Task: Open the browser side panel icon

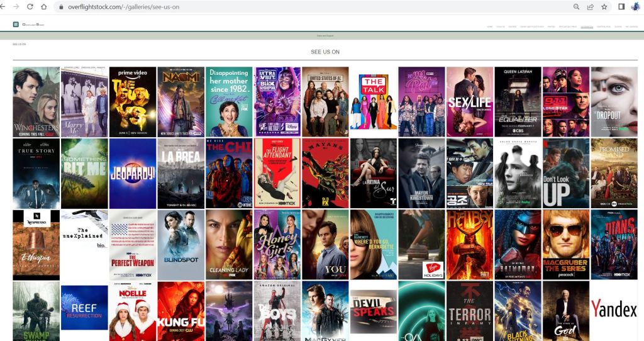Action: pyautogui.click(x=621, y=7)
